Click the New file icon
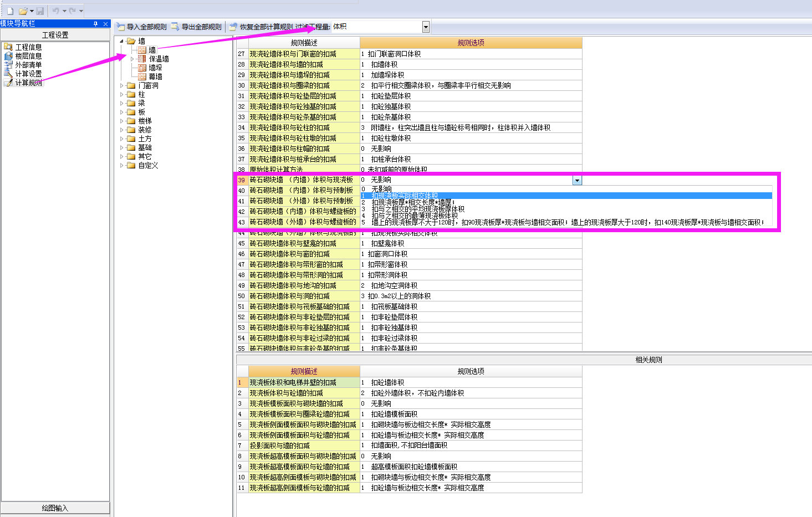The width and height of the screenshot is (812, 517). pos(10,11)
